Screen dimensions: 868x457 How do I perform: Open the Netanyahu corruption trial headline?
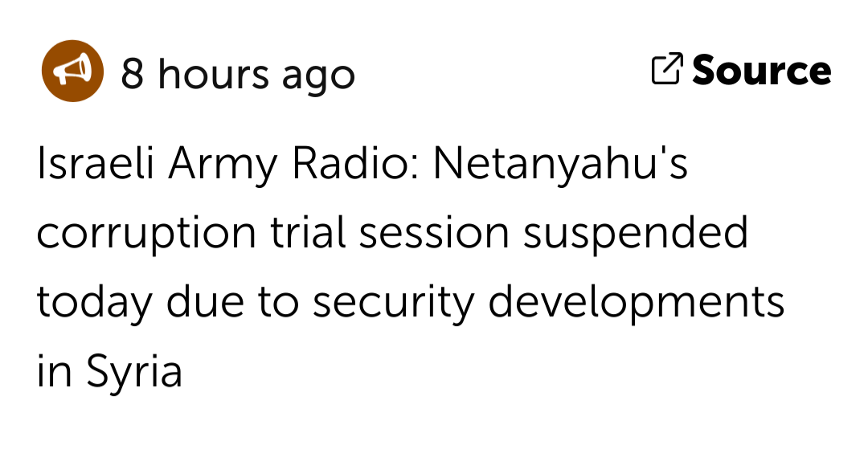click(410, 267)
